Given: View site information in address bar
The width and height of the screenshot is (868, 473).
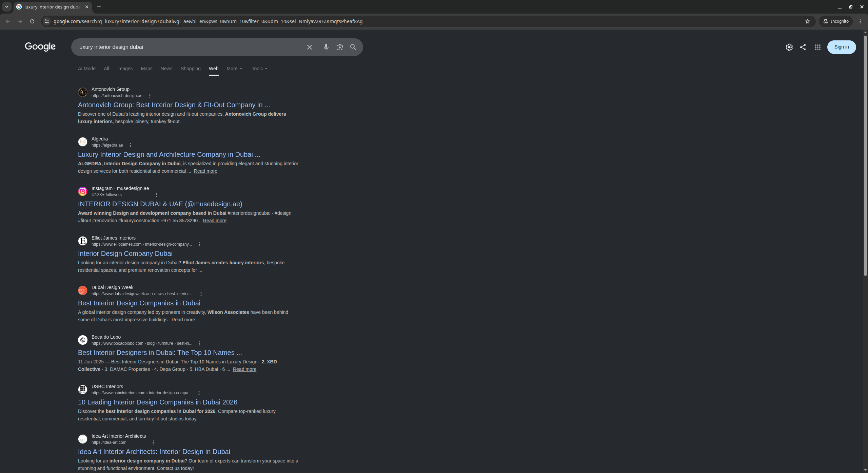Looking at the screenshot, I should (x=47, y=21).
